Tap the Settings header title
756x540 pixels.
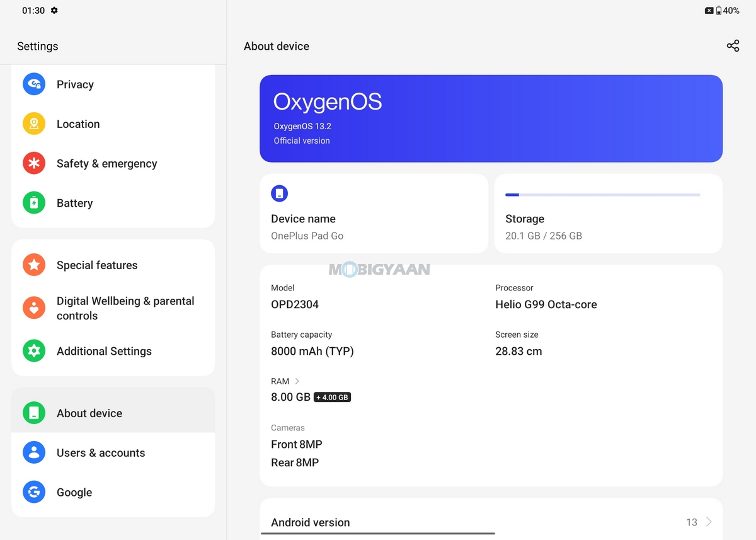tap(38, 46)
